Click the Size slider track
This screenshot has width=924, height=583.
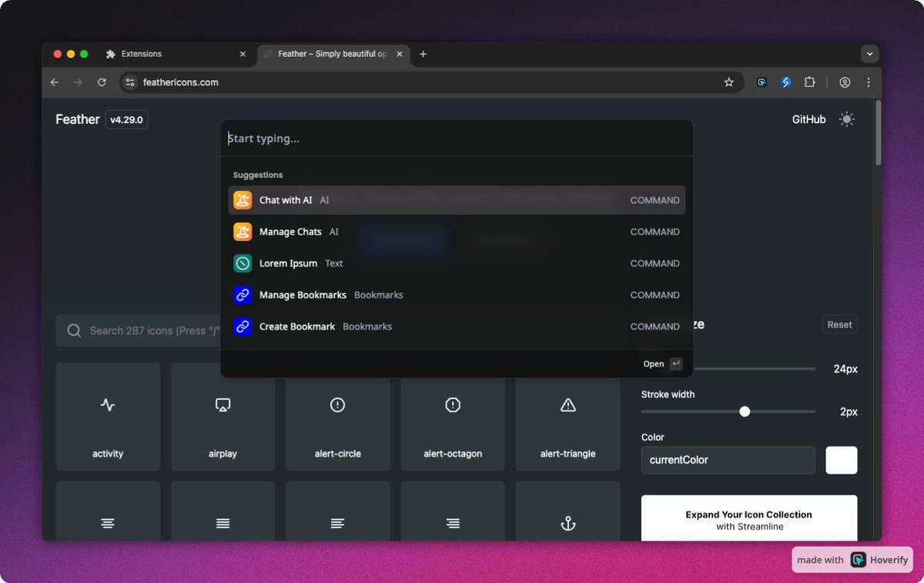click(x=754, y=369)
